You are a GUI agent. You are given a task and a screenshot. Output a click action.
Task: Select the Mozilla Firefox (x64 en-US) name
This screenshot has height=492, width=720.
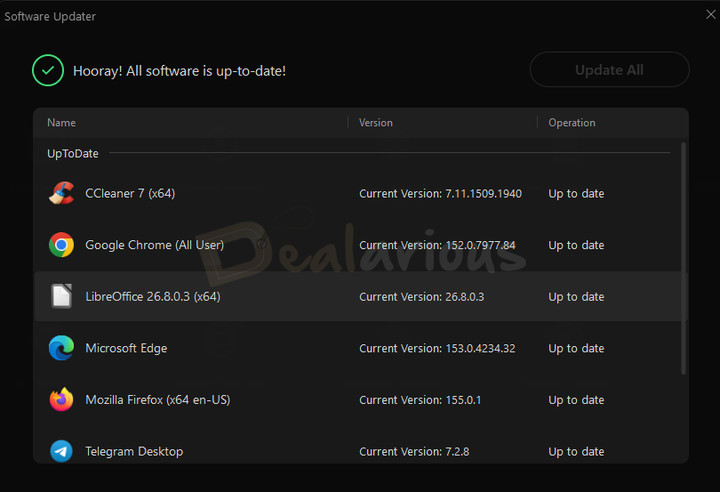pyautogui.click(x=158, y=400)
